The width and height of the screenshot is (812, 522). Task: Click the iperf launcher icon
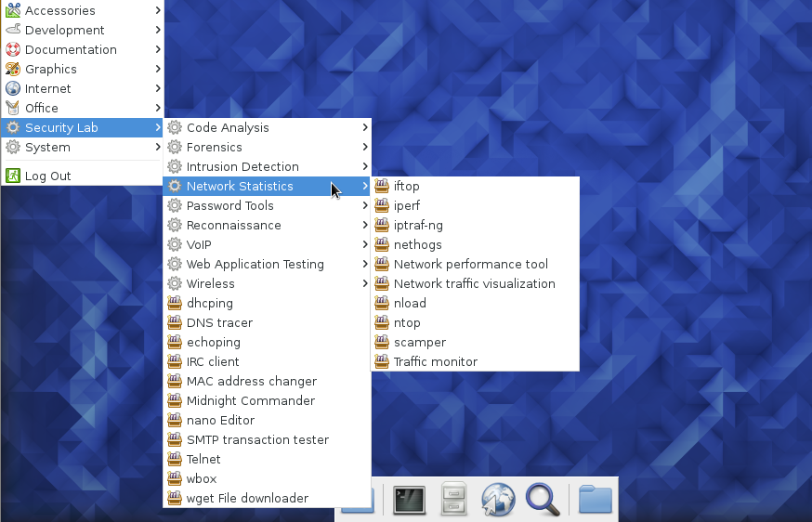[x=382, y=205]
